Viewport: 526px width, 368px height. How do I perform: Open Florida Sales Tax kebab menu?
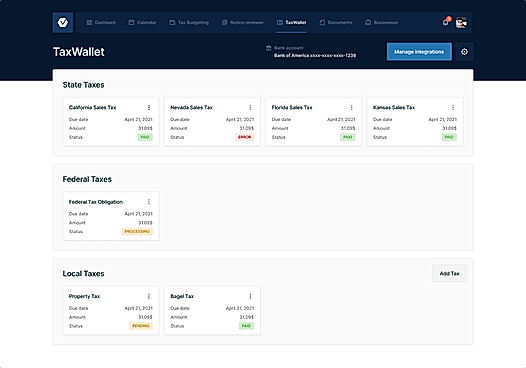point(352,107)
